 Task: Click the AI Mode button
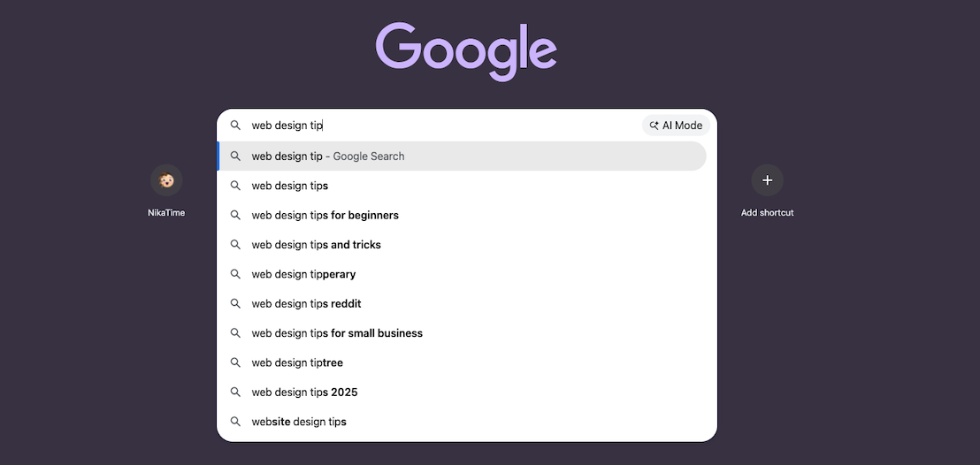pyautogui.click(x=676, y=126)
